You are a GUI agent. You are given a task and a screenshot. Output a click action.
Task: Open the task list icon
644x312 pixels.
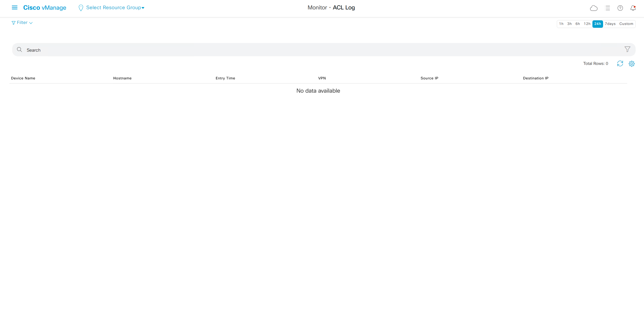coord(607,8)
